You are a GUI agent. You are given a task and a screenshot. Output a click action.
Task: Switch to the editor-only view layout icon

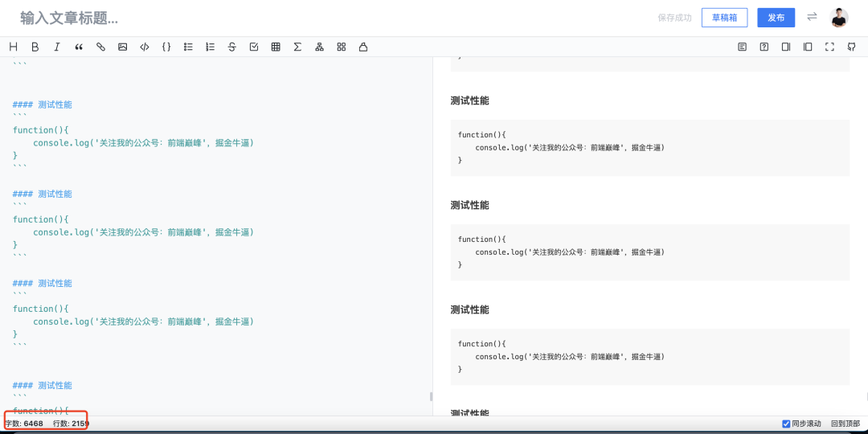pos(786,47)
